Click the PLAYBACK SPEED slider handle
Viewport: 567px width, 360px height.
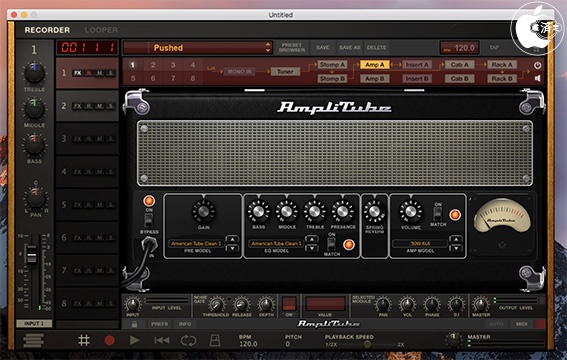[x=367, y=344]
